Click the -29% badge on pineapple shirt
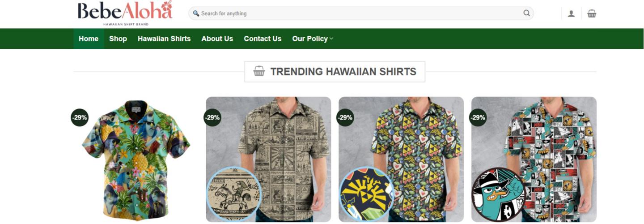 [x=80, y=118]
